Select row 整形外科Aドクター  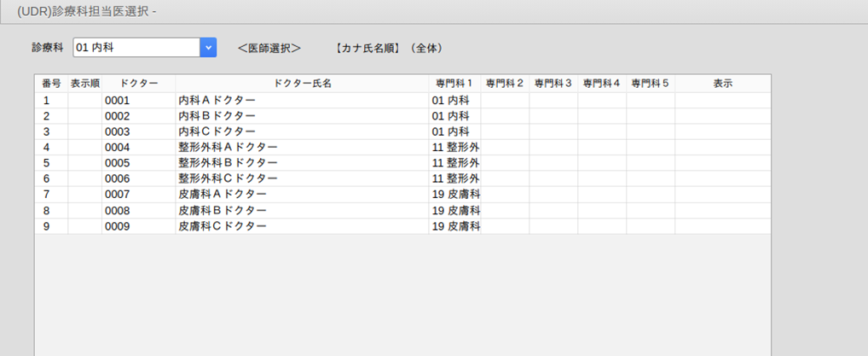(x=403, y=147)
